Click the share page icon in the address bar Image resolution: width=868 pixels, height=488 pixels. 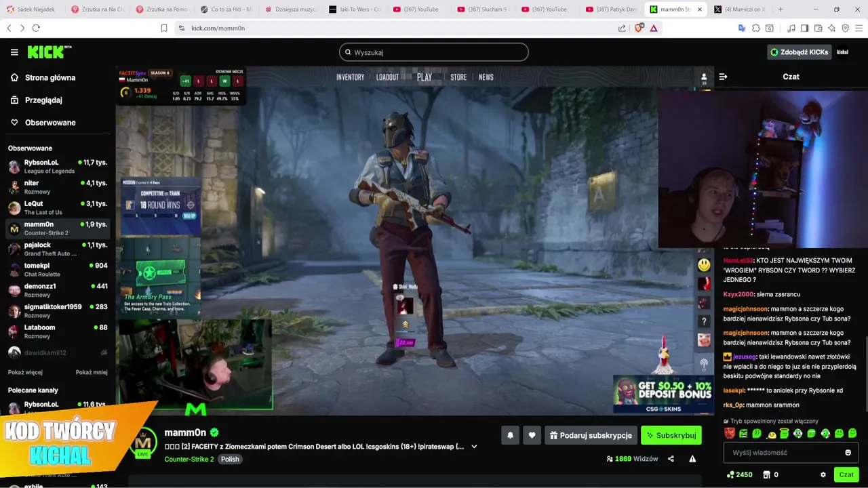pos(622,28)
